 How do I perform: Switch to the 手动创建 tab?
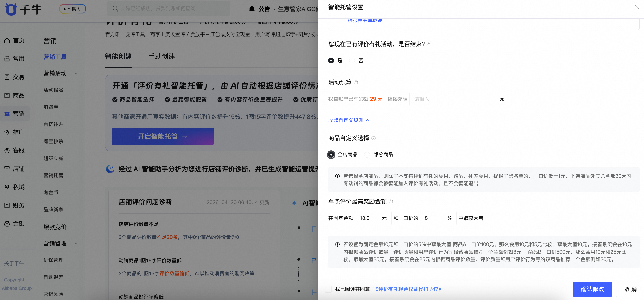162,57
